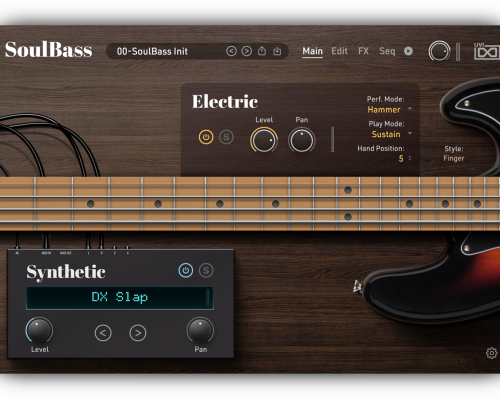Click the Electric Level knob
This screenshot has height=400, width=500.
coord(264,140)
